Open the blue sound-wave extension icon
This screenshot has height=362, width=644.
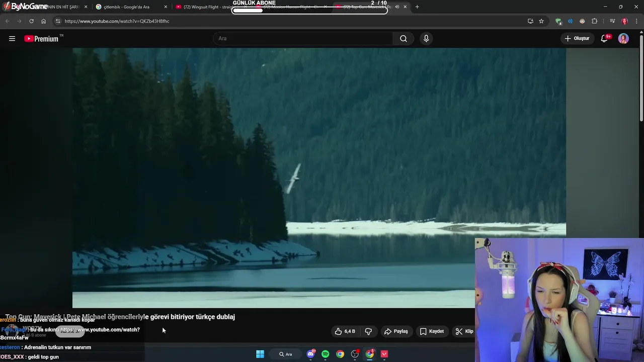570,21
